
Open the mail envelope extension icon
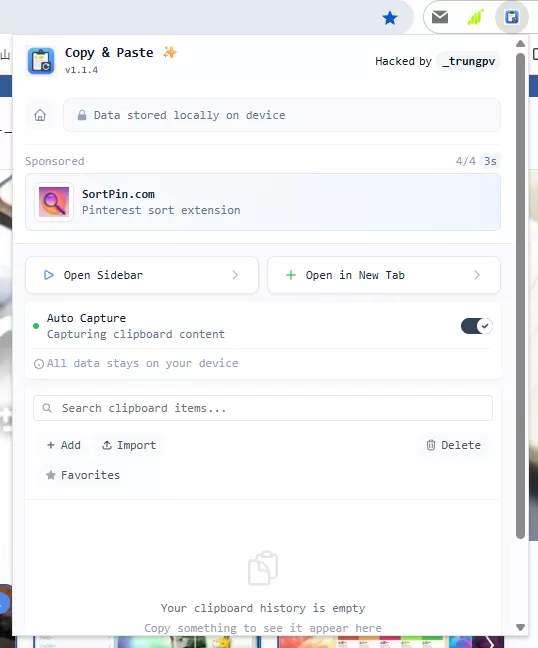pyautogui.click(x=440, y=17)
